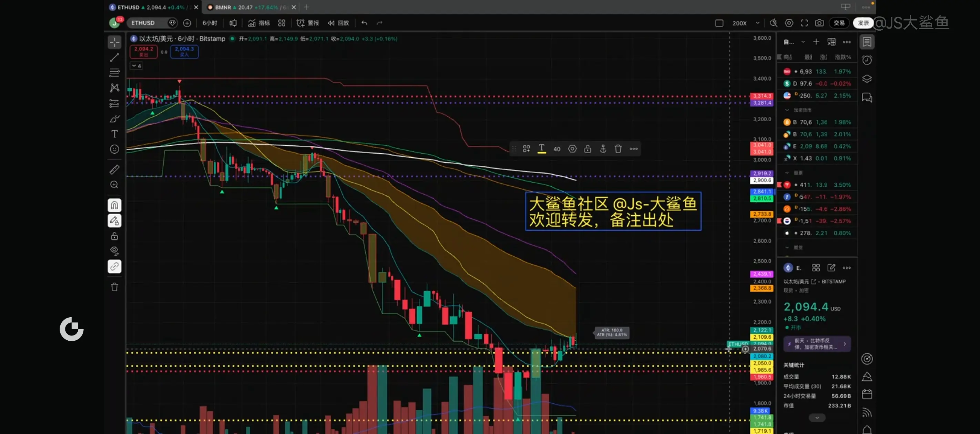
Task: Open the ruler measure tool
Action: (114, 169)
